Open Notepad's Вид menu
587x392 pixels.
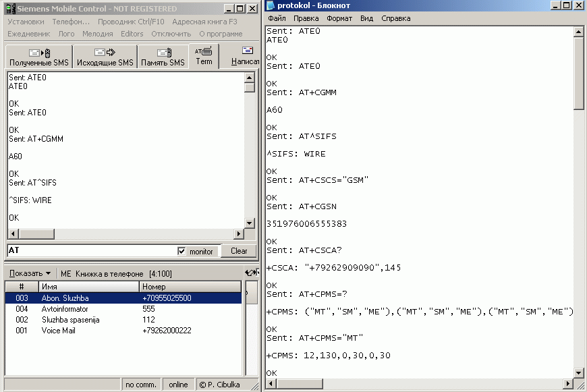click(366, 18)
